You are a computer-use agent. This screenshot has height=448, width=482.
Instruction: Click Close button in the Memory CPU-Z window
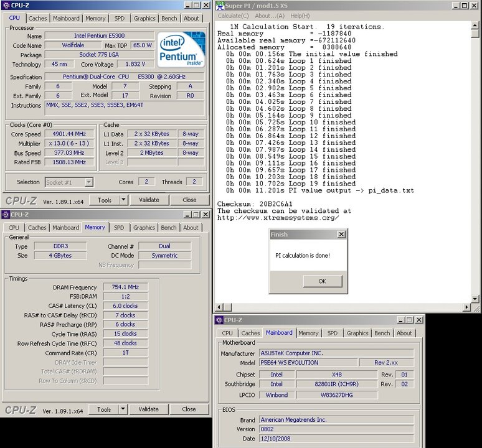189,409
